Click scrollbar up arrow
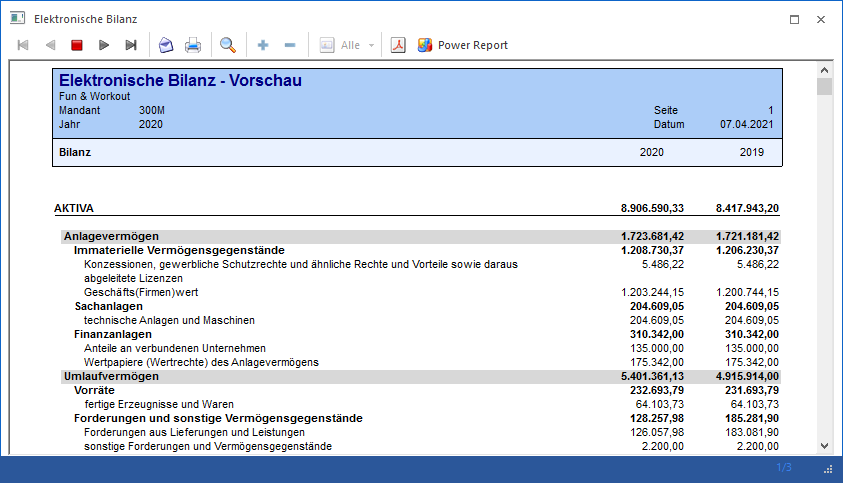Screen dimensions: 843x483 [x=824, y=70]
